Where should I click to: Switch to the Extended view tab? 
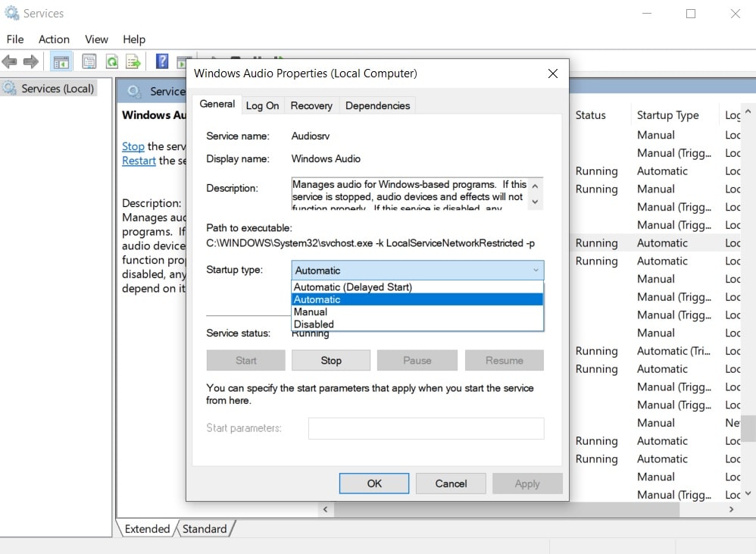pos(147,529)
